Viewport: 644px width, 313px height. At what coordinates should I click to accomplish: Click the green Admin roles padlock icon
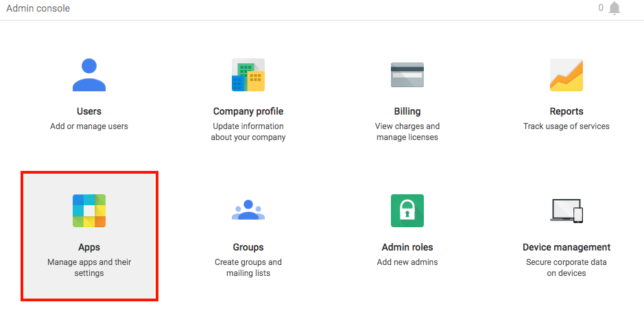(x=407, y=211)
